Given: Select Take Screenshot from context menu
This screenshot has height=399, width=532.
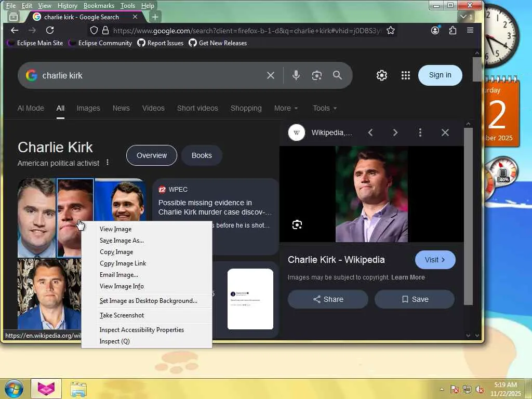Looking at the screenshot, I should 147,315.
